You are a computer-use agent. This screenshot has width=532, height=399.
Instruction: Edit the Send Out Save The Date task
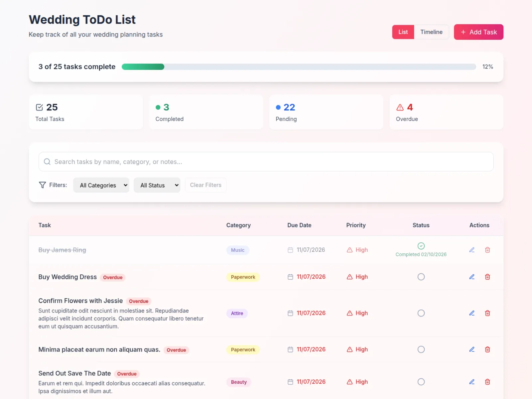(x=472, y=382)
